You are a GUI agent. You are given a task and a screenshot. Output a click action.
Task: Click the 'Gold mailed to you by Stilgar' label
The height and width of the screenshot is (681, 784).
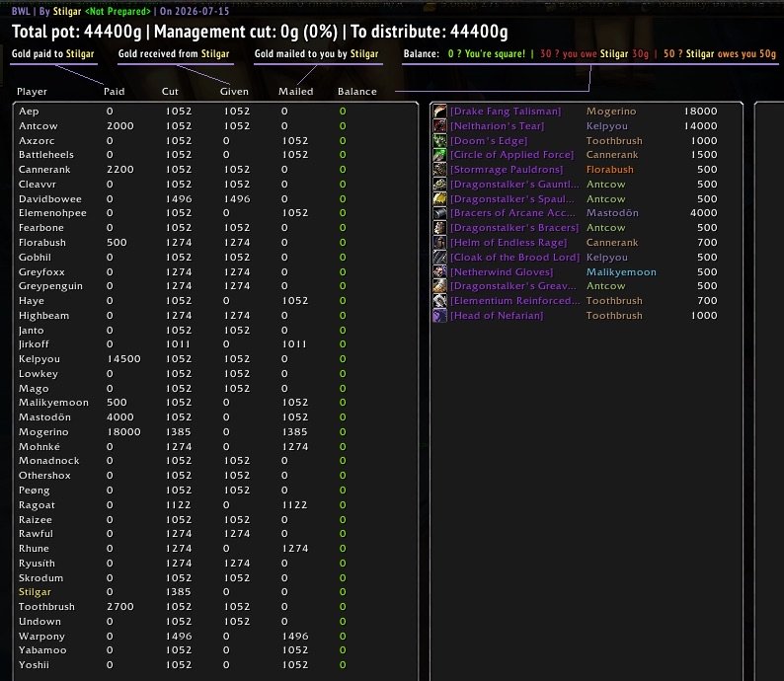click(317, 53)
